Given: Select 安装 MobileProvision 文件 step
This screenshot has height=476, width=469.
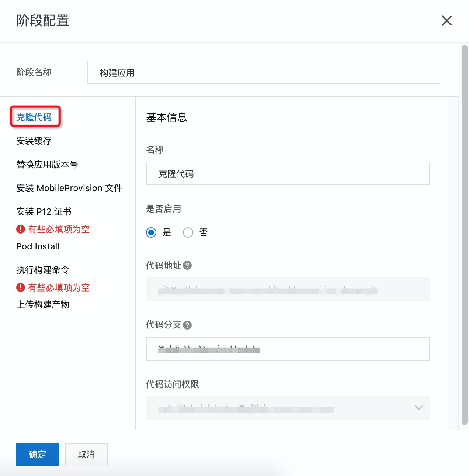Looking at the screenshot, I should 69,188.
